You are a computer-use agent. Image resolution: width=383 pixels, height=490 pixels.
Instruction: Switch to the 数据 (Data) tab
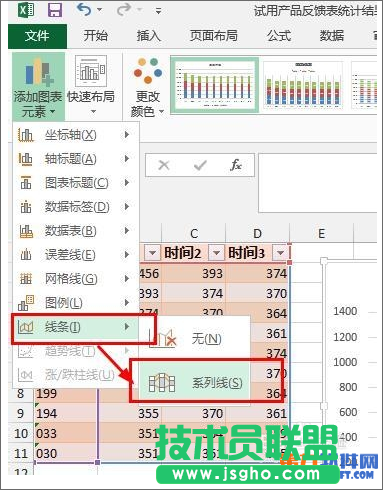point(332,36)
